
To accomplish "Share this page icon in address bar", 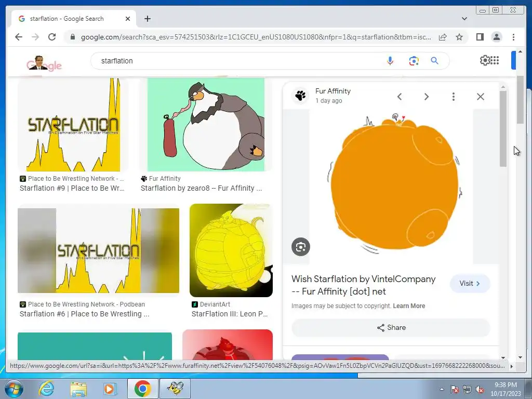I will click(x=443, y=37).
